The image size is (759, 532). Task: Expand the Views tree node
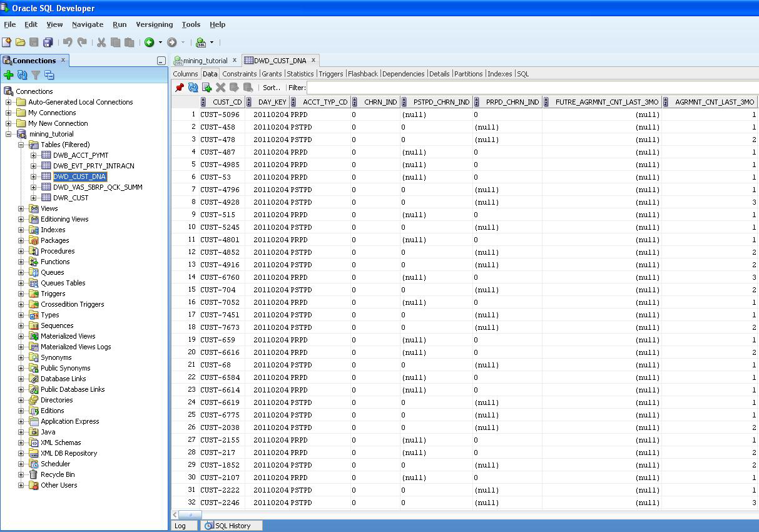point(21,208)
